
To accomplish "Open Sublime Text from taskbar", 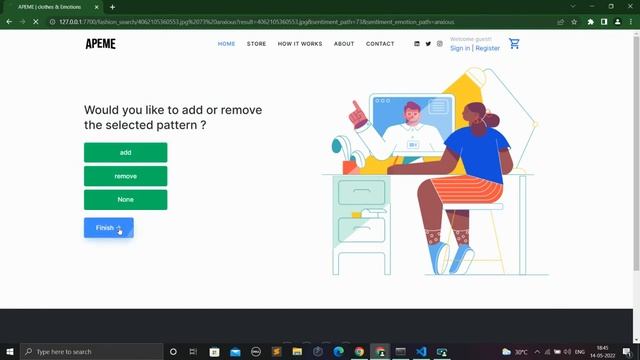I will pyautogui.click(x=276, y=351).
